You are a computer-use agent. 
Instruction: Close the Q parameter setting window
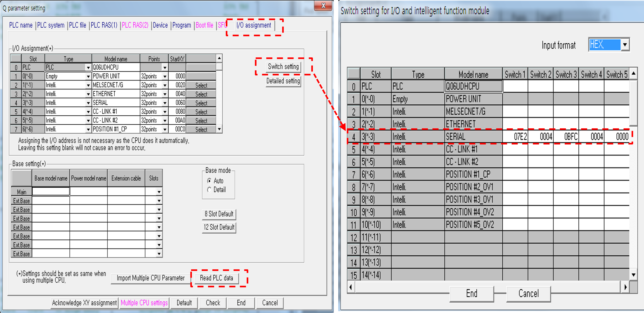323,5
